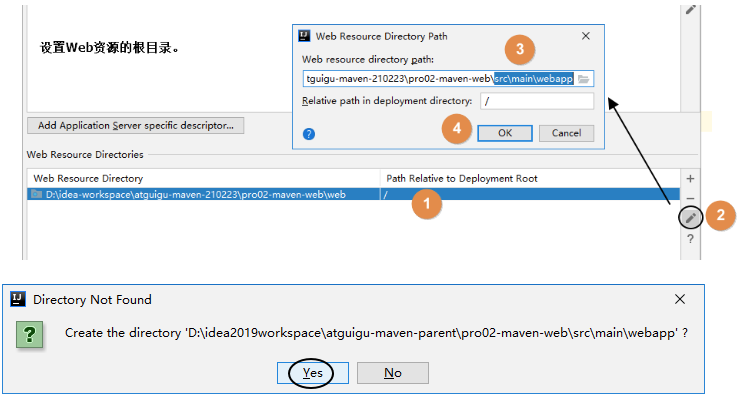Image resolution: width=743 pixels, height=397 pixels.
Task: Click Cancel in Web Resource Directory Path dialog
Action: point(566,133)
